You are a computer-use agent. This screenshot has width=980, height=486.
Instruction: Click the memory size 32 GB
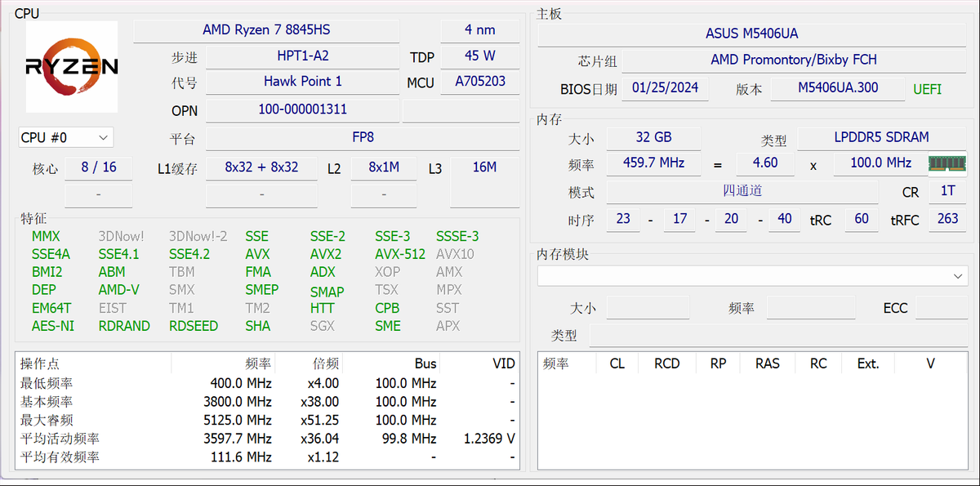pos(653,137)
